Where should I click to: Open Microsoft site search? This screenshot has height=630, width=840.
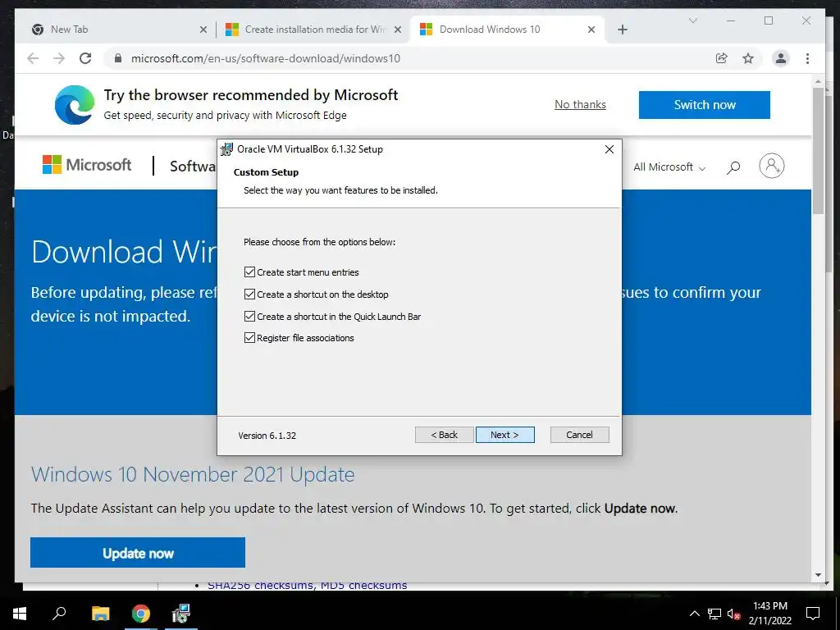point(733,167)
